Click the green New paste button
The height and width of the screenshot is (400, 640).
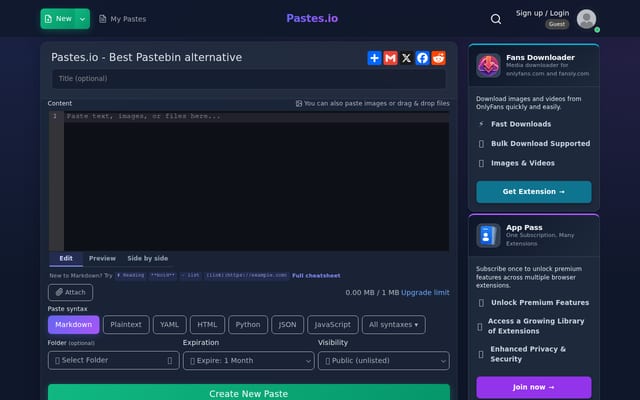(58, 19)
